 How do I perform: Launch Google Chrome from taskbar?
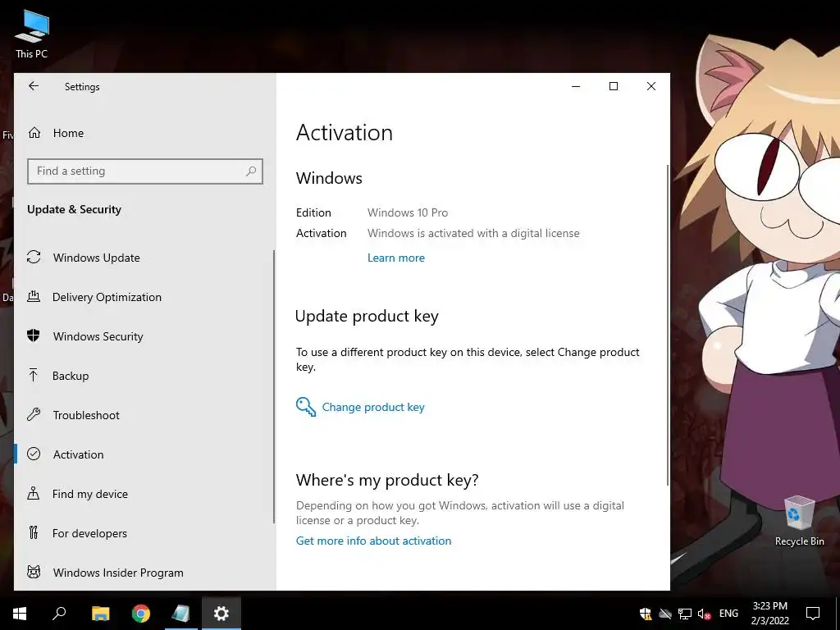[x=141, y=614]
